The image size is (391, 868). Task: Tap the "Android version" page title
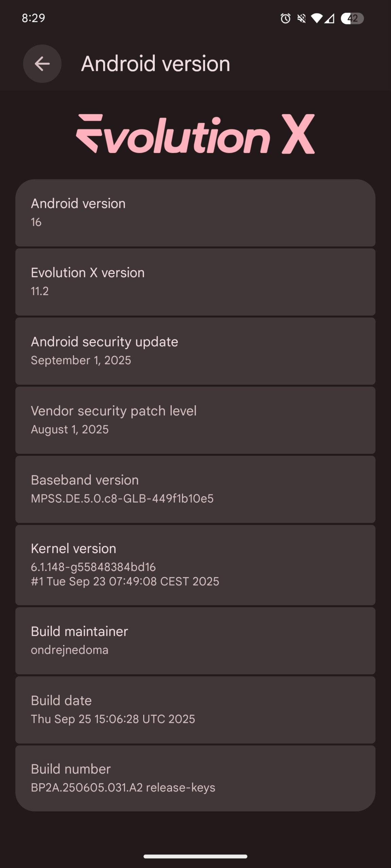155,64
